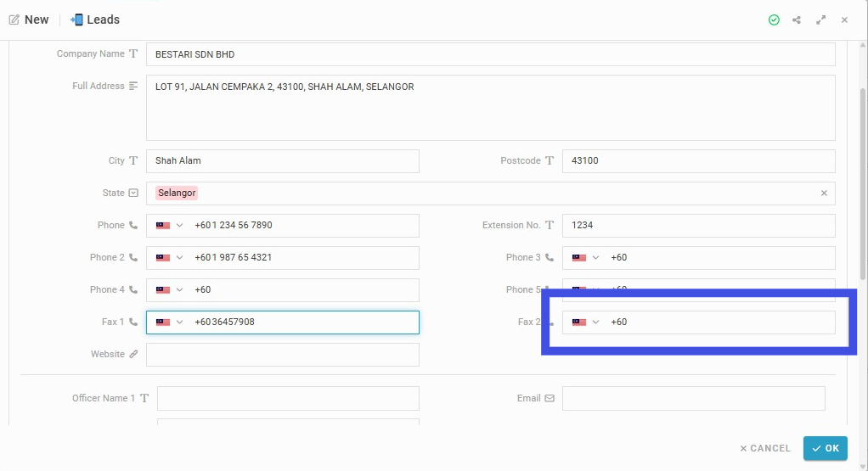Screen dimensions: 868x471
Task: Click the link icon beside Website
Action: [133, 355]
